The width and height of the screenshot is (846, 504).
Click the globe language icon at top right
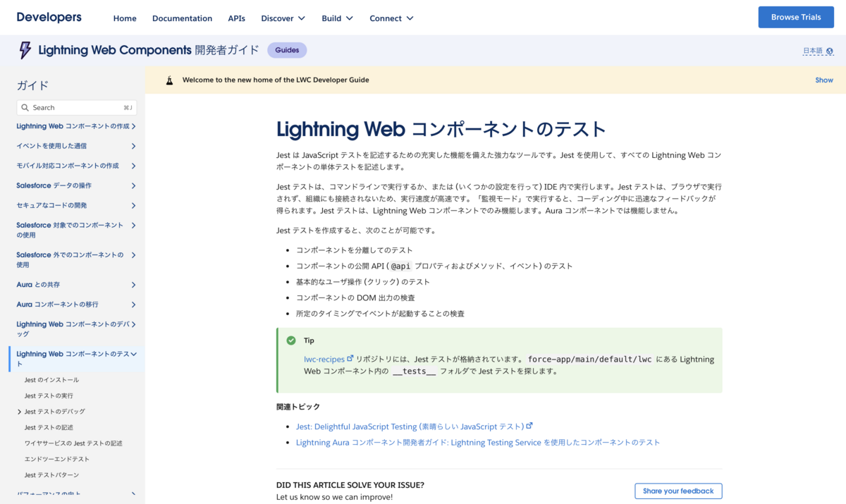point(830,50)
